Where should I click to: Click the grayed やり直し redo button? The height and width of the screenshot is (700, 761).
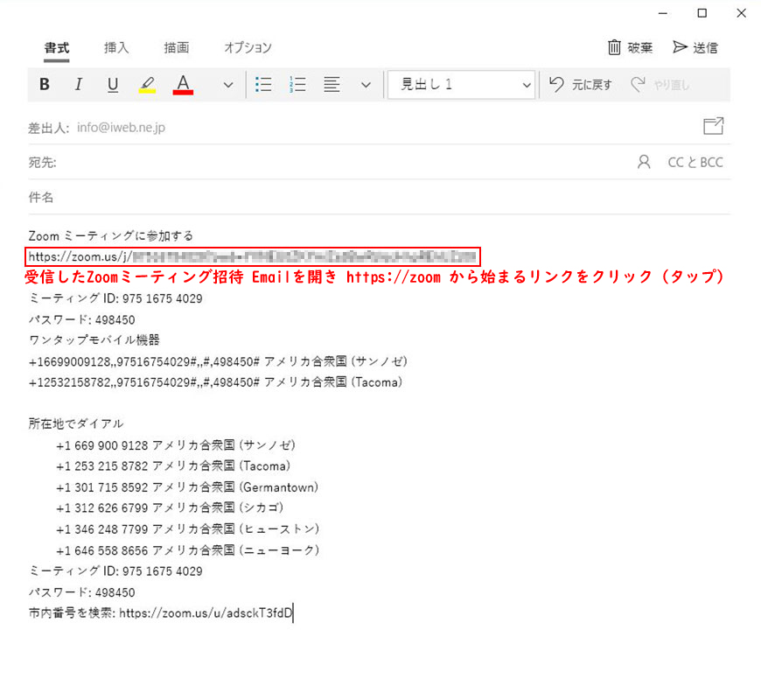(660, 85)
